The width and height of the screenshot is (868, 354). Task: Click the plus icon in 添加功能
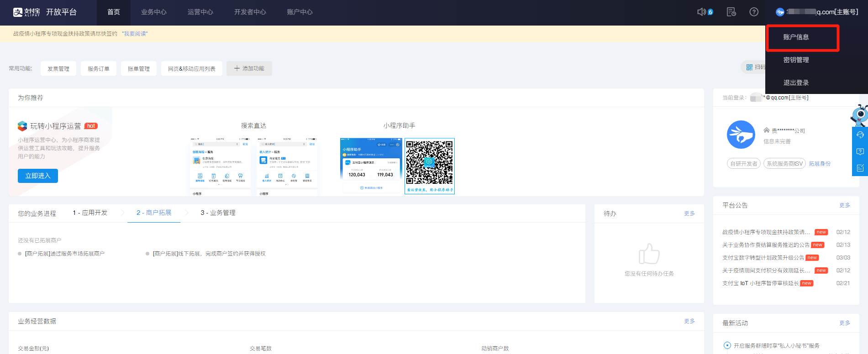(x=237, y=68)
